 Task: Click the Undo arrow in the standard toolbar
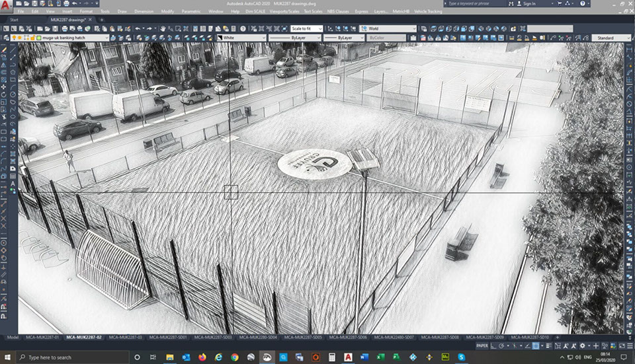tap(138, 29)
